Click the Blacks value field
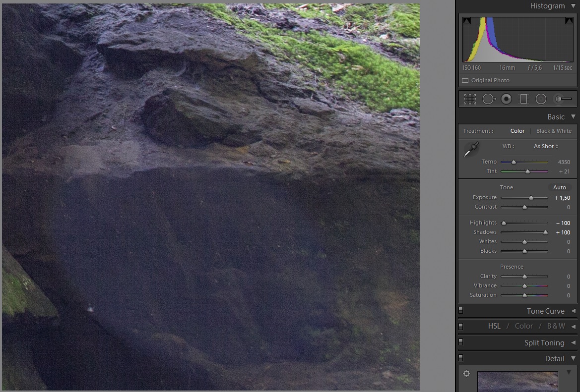This screenshot has width=580, height=392. pyautogui.click(x=569, y=252)
